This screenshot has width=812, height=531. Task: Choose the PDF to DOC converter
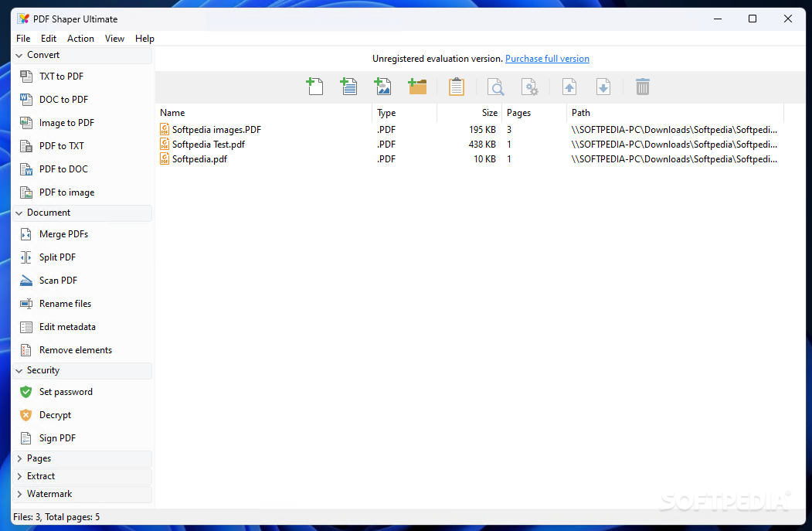click(x=82, y=168)
